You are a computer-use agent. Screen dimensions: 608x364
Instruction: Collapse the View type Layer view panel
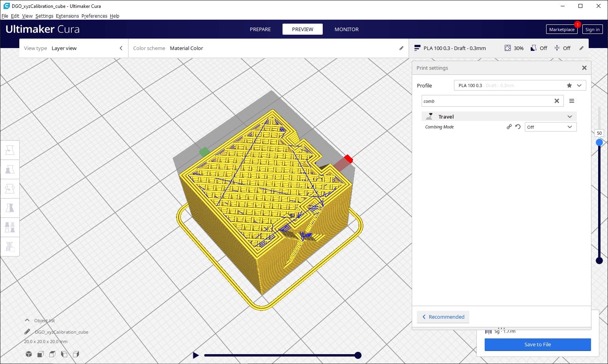point(121,48)
